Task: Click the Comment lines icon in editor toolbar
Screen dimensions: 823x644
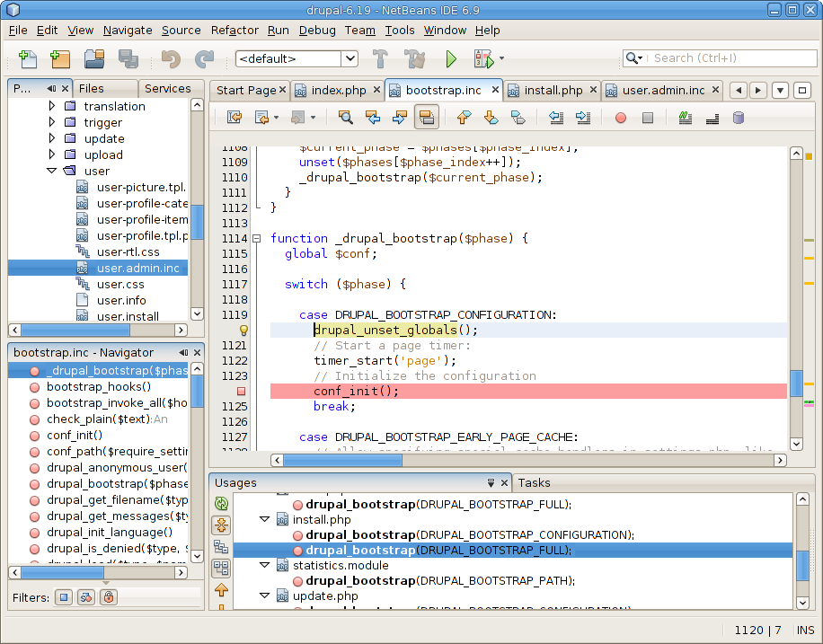Action: point(685,117)
